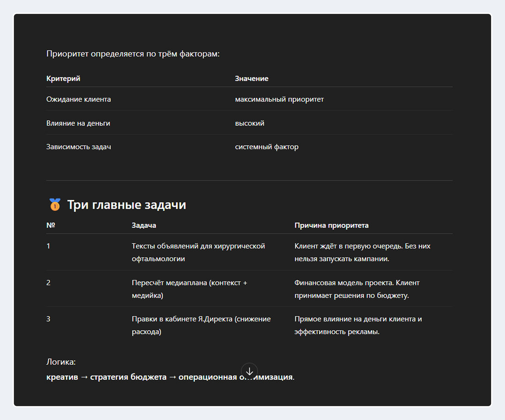
Task: Click the 'Влияние на деньги' row
Action: coord(78,123)
